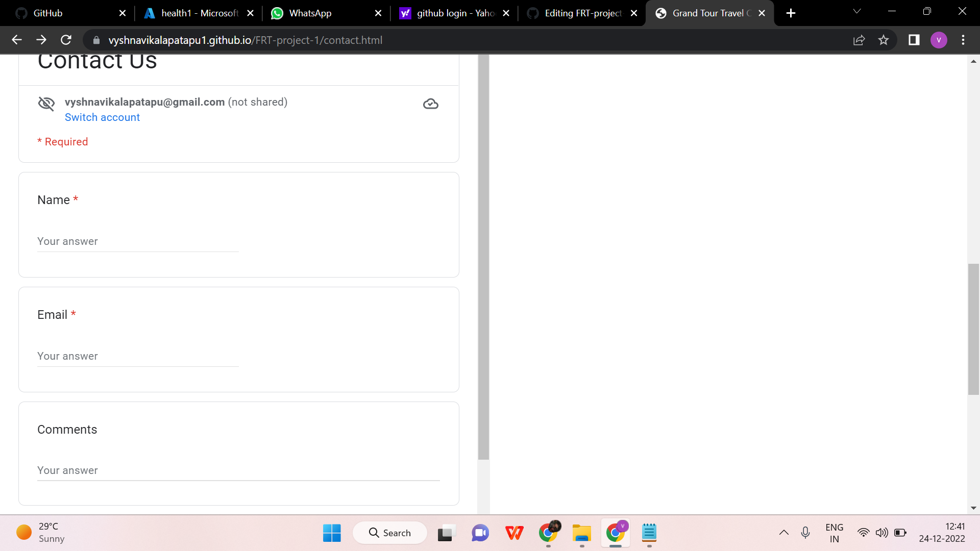Image resolution: width=980 pixels, height=551 pixels.
Task: Open Windows Start menu
Action: (332, 533)
